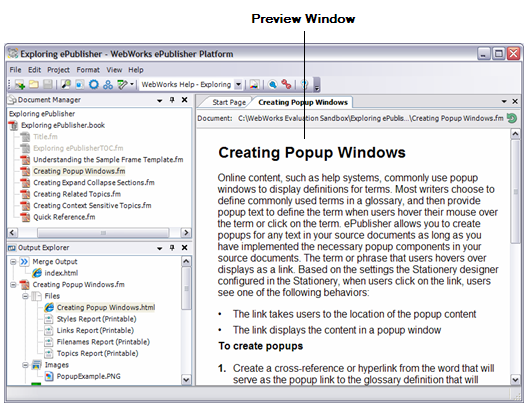Open Styles Report (Printable)
The image size is (527, 408).
[x=96, y=319]
